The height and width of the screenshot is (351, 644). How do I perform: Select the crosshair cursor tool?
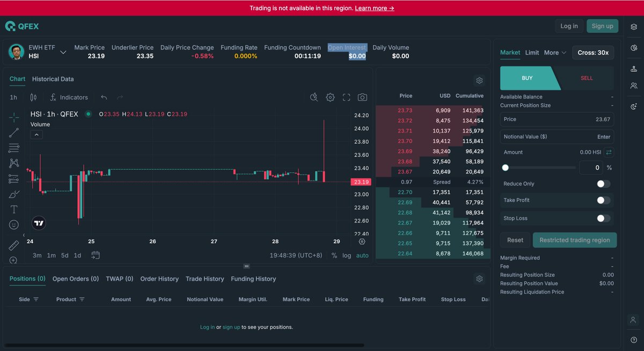tap(14, 118)
